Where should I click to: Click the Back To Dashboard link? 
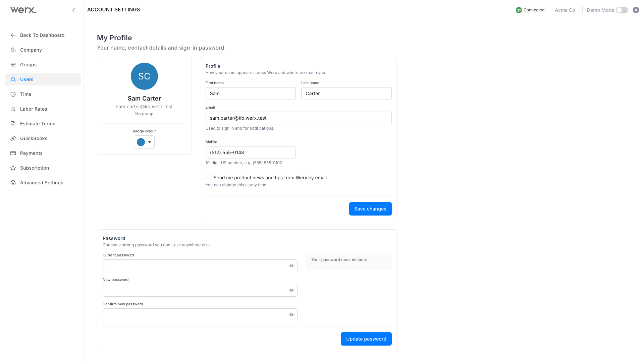pyautogui.click(x=43, y=35)
